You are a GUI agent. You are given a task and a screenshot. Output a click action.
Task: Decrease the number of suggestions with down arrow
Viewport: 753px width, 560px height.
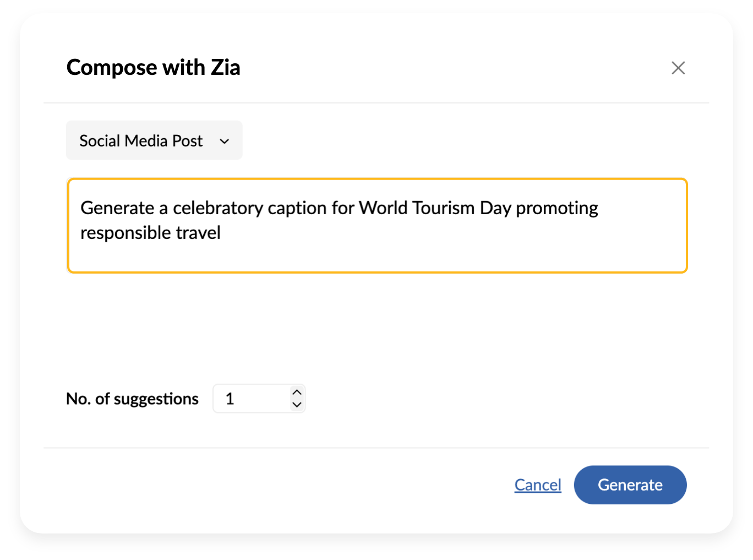[x=297, y=405]
